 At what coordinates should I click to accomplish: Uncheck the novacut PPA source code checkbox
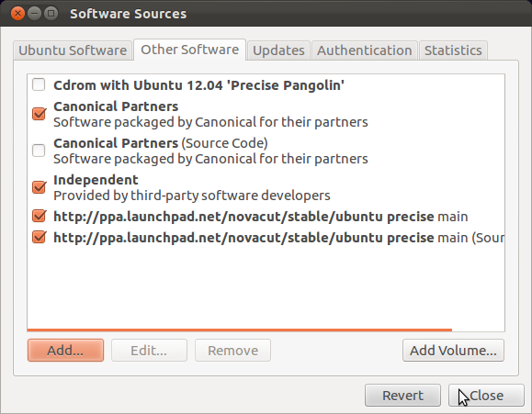tap(39, 237)
